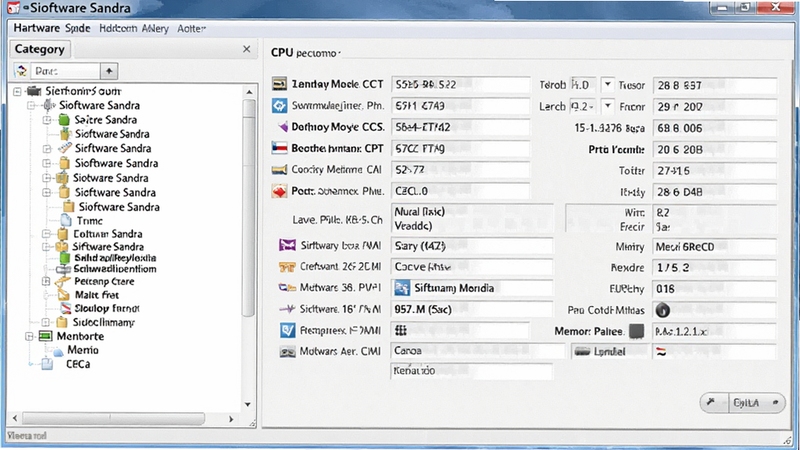Screen dimensions: 800x450
Task: Expand the Sicftware Sandra tree node
Action: pyautogui.click(x=47, y=149)
